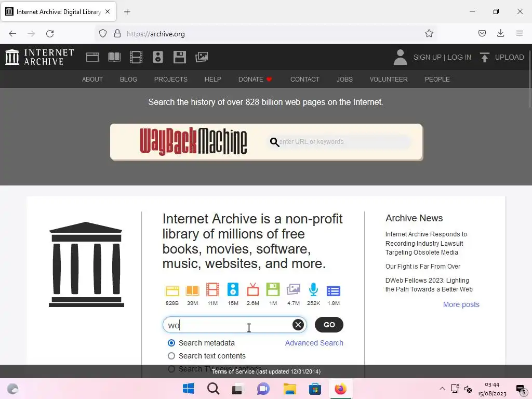Reload the page with the refresh icon
The width and height of the screenshot is (532, 399).
point(50,33)
